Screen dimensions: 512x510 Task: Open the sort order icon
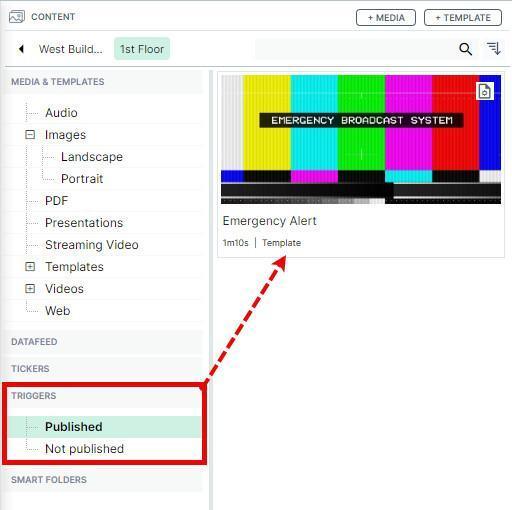pos(494,49)
